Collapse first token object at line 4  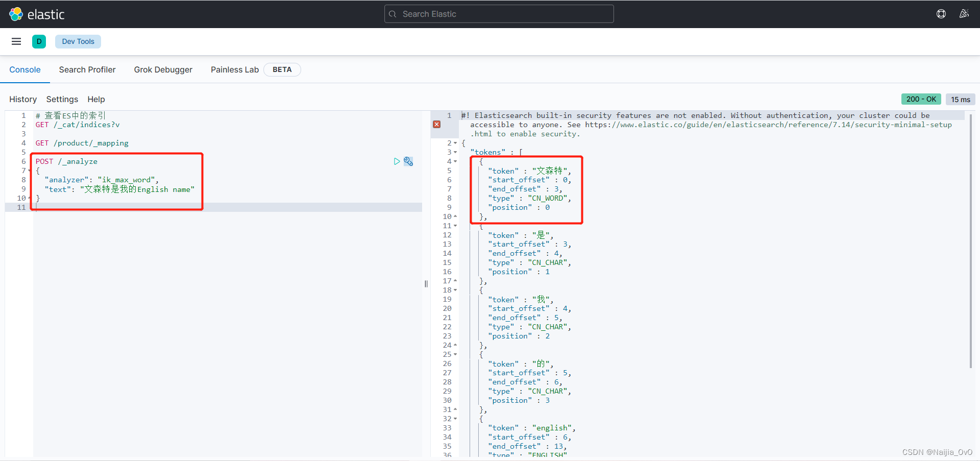[455, 161]
